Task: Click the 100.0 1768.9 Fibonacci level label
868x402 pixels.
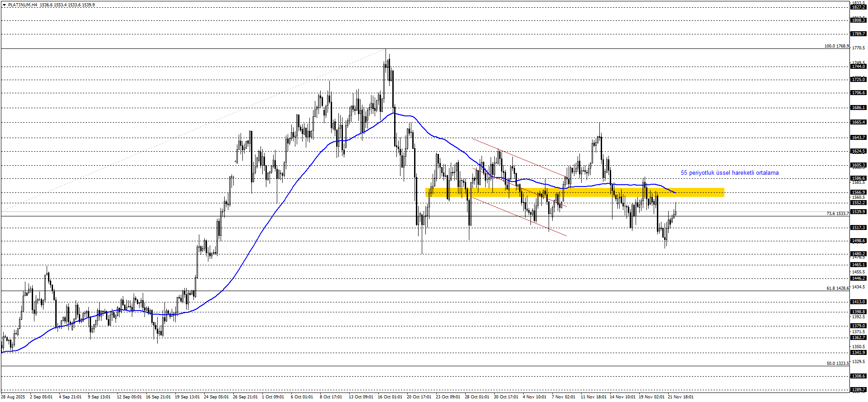Action: click(836, 46)
